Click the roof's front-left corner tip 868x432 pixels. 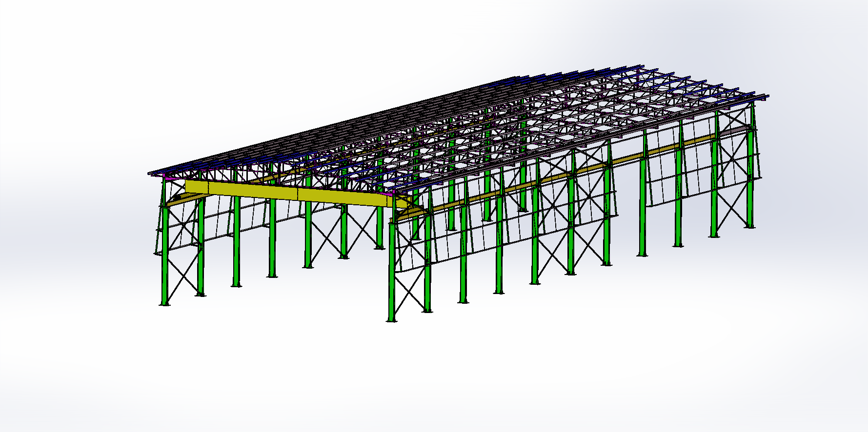[x=150, y=173]
